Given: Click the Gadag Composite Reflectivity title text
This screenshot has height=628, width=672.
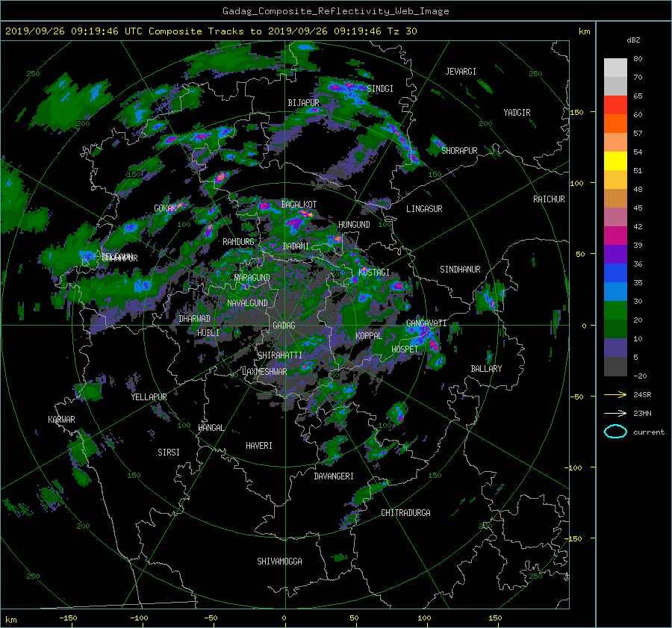Looking at the screenshot, I should (335, 11).
